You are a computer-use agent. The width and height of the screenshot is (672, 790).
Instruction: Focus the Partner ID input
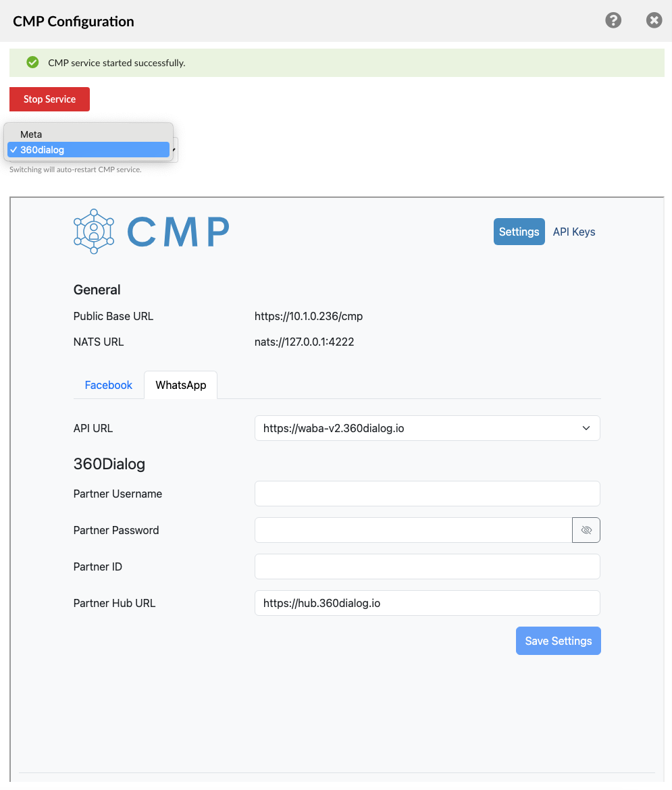[x=427, y=567]
